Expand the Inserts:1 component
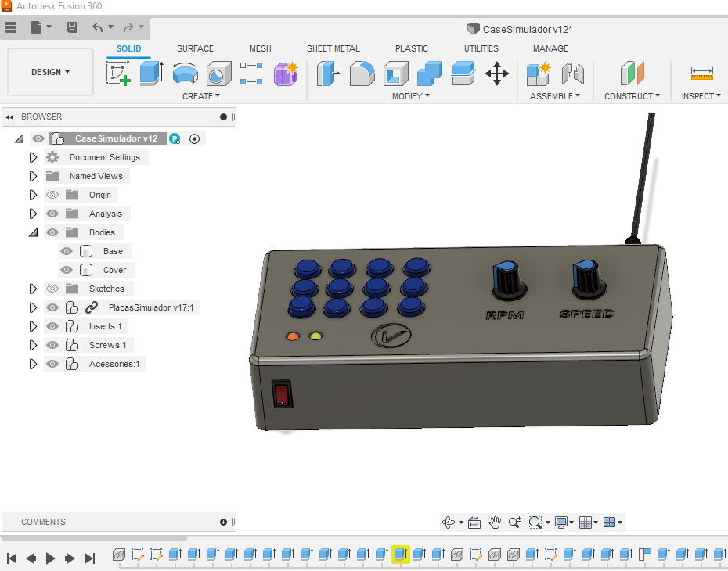Screen dimensions: 728x571 point(33,326)
